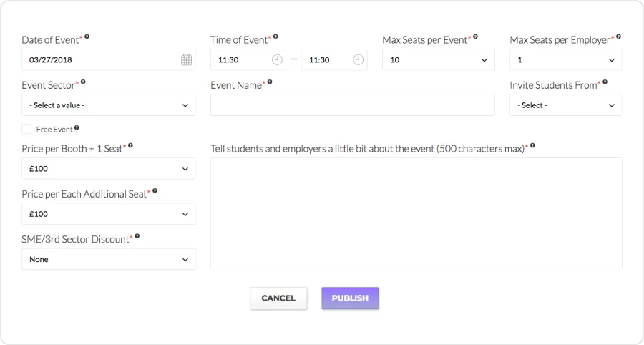Viewport: 644px width, 345px height.
Task: Open the Event Sector dropdown
Action: pos(109,105)
